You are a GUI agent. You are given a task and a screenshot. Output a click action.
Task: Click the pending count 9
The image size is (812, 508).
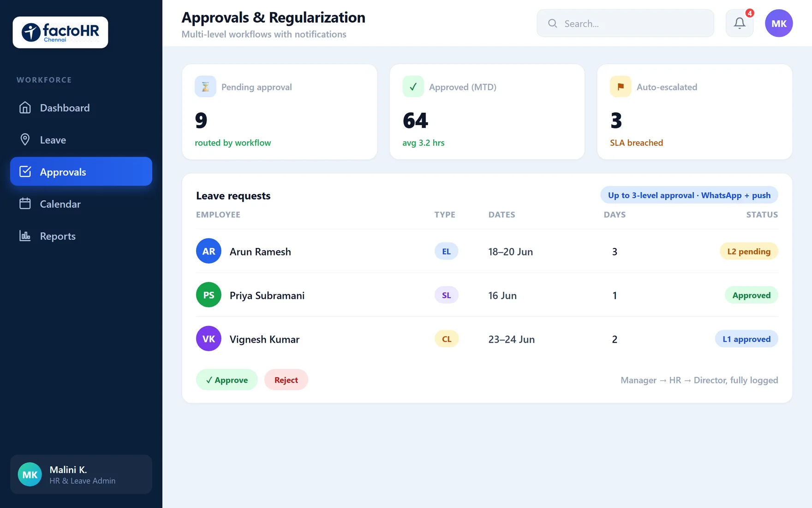(201, 121)
